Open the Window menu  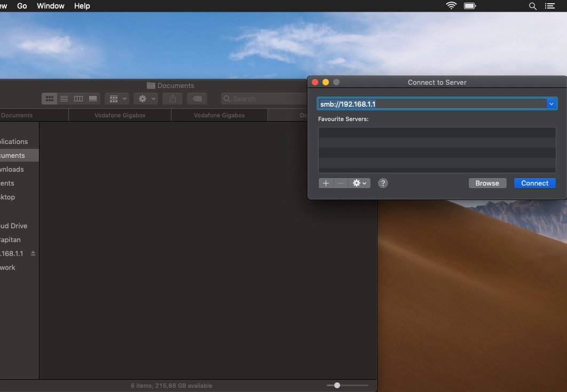point(50,6)
